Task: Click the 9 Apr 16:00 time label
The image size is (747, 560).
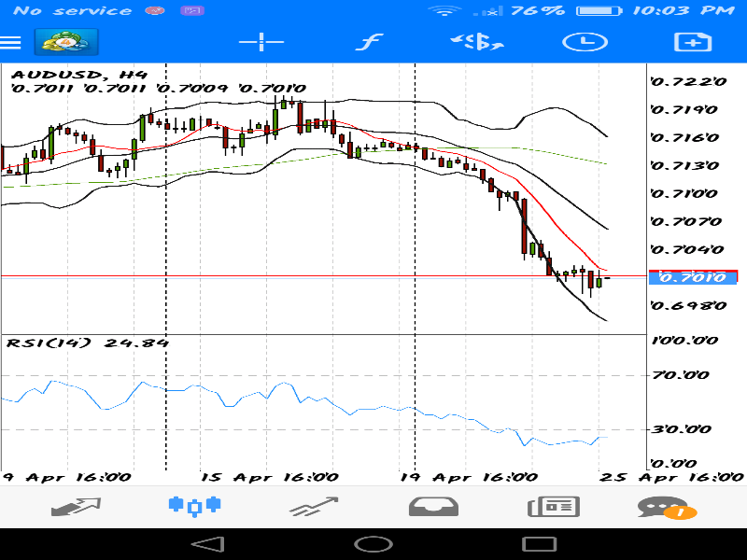Action: coord(66,477)
